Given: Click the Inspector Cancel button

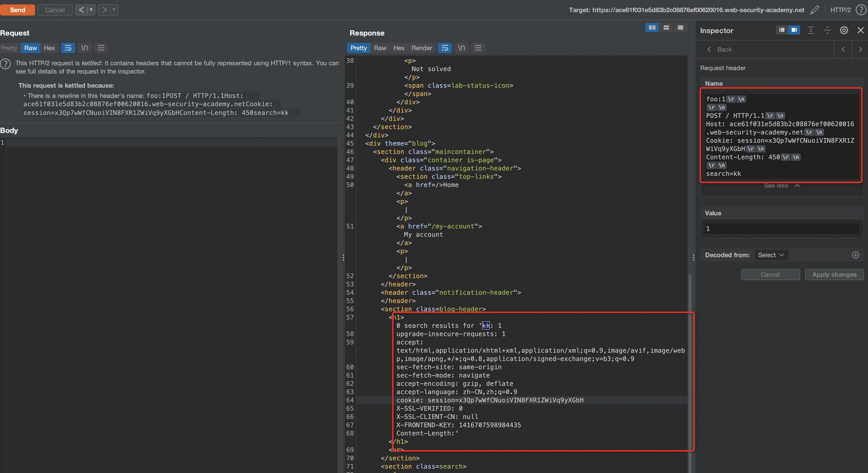Looking at the screenshot, I should 770,275.
